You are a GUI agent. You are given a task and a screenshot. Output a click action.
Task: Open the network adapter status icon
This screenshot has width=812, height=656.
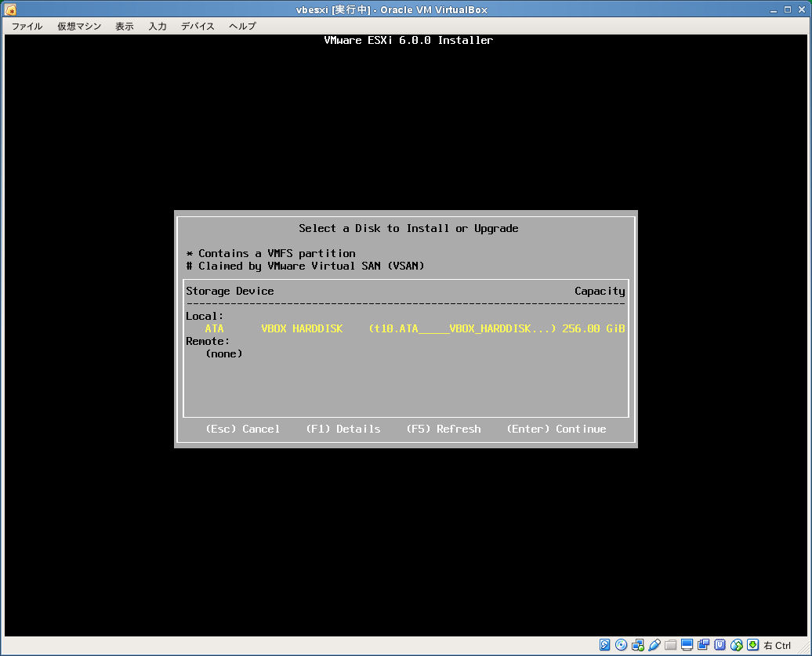point(637,644)
